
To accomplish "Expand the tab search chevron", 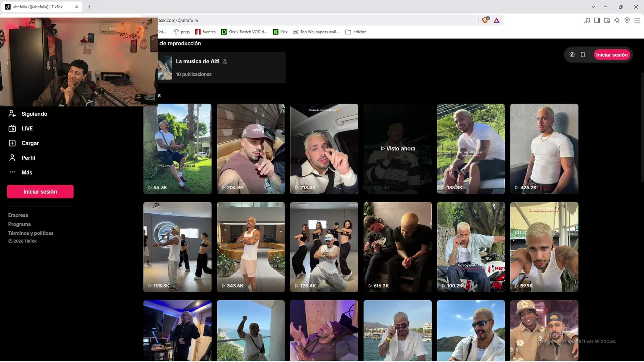I will coord(594,7).
